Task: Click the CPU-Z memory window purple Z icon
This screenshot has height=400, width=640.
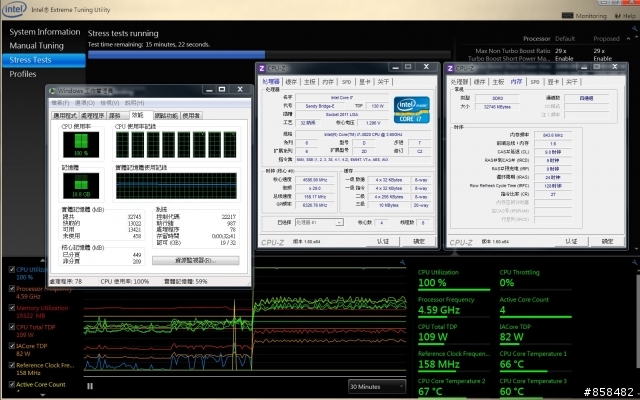Action: click(450, 68)
